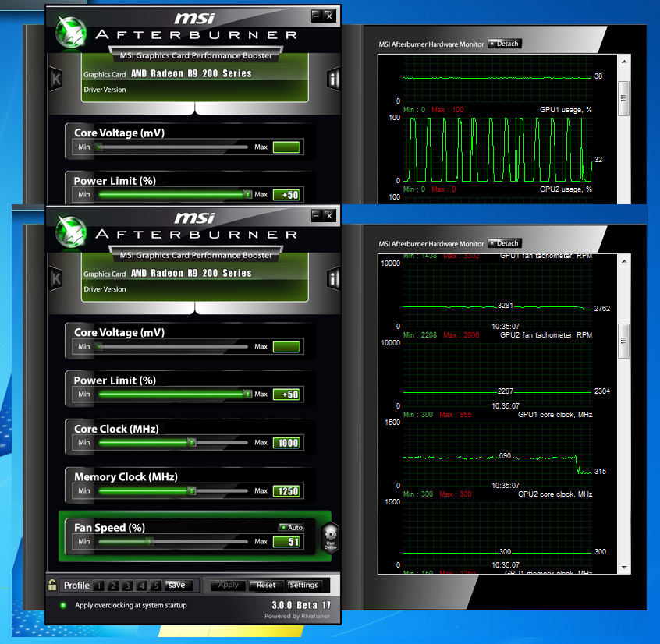Click "Powered by RivaTuner" text

297,616
